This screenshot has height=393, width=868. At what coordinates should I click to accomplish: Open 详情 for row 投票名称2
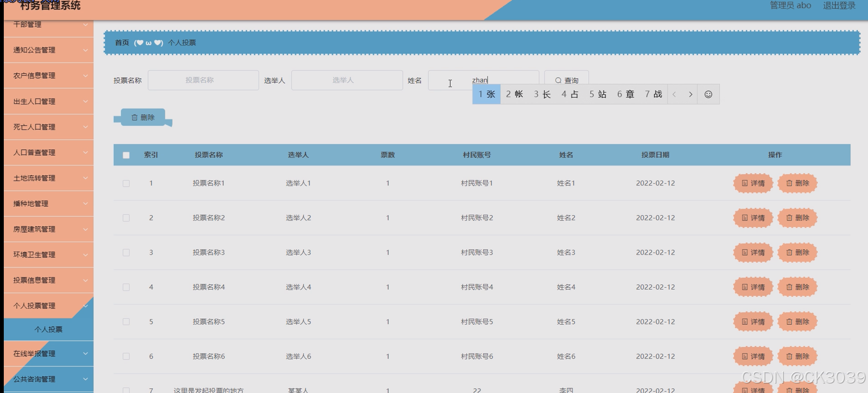click(x=753, y=218)
